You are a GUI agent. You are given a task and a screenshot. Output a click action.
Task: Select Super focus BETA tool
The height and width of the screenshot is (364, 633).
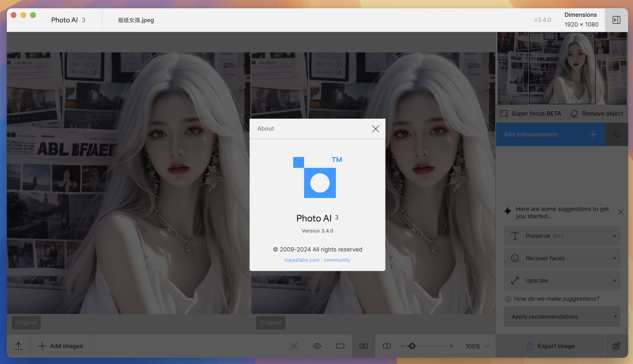530,114
